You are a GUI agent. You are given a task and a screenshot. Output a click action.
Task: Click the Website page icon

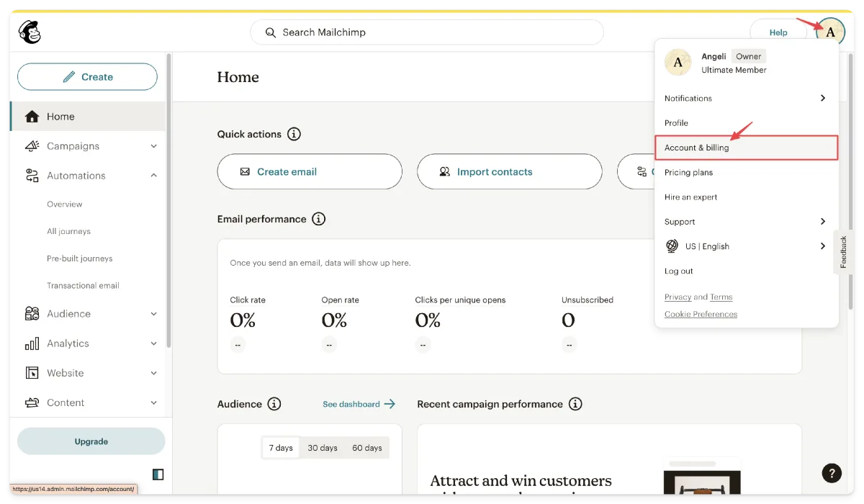click(x=32, y=373)
